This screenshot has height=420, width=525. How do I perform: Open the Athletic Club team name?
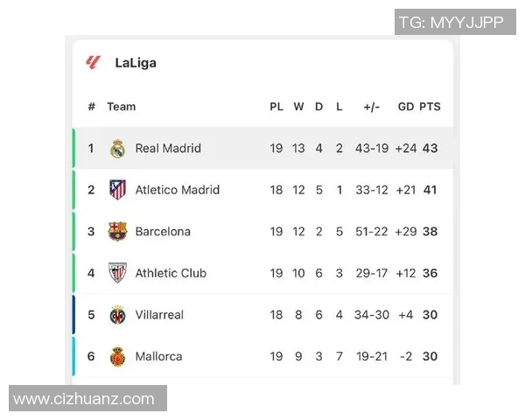coord(171,273)
